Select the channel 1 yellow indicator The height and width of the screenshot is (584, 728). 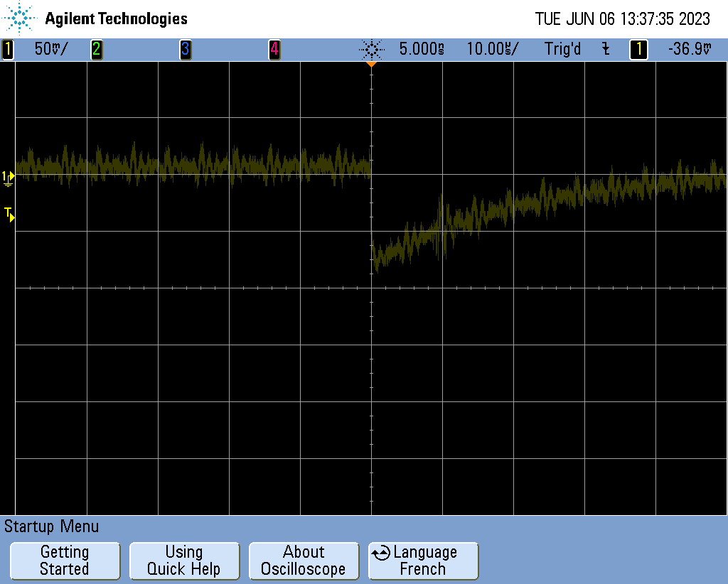[8, 50]
